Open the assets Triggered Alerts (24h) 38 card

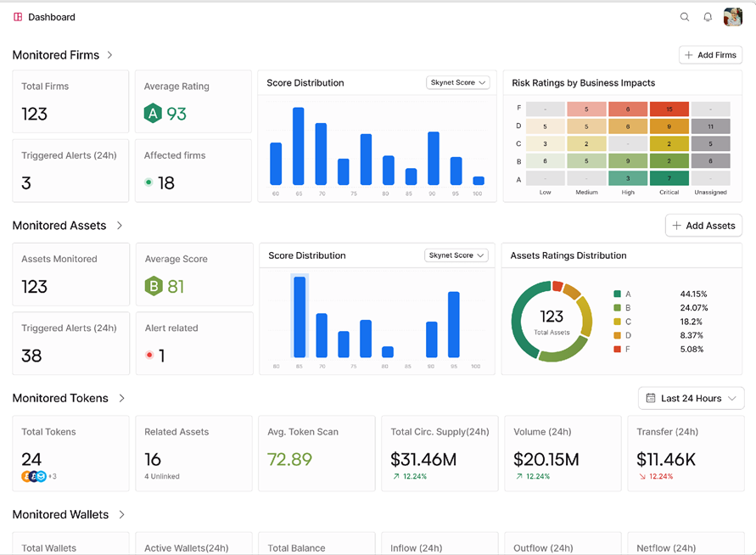(x=71, y=343)
